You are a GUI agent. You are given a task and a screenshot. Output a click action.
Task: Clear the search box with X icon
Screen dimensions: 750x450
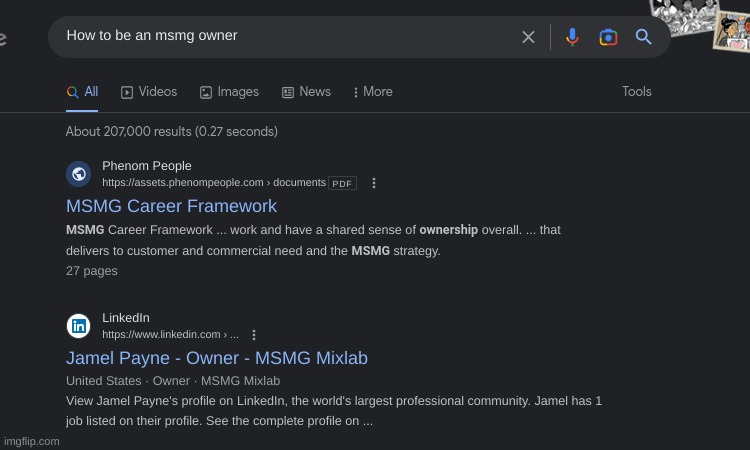click(x=528, y=37)
